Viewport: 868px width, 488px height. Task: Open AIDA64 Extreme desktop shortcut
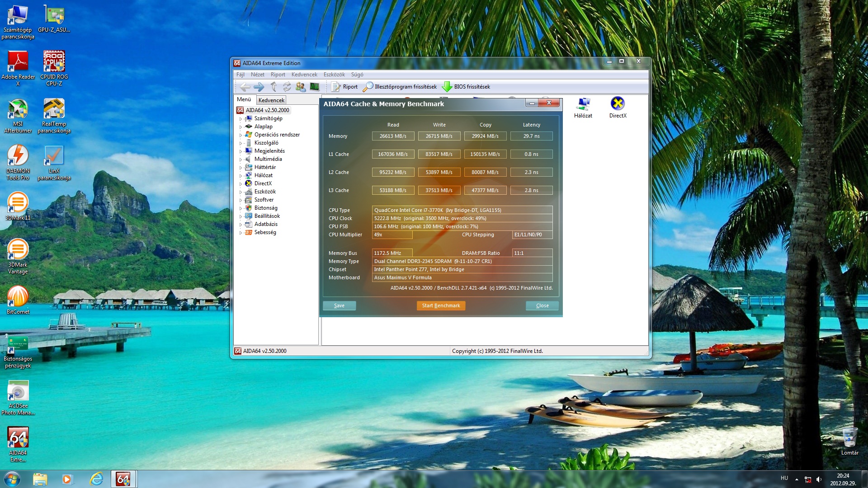(18, 445)
